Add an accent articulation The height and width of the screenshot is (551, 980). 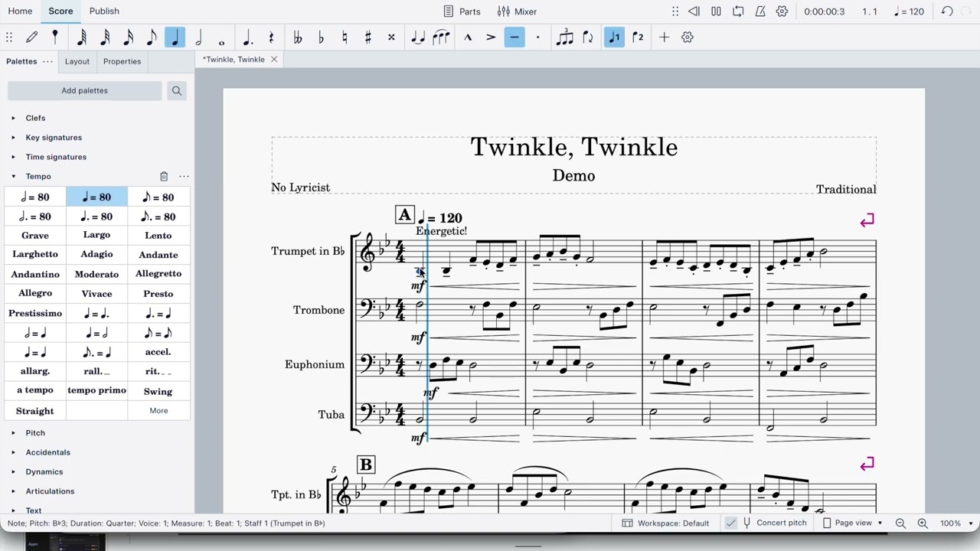pos(491,37)
